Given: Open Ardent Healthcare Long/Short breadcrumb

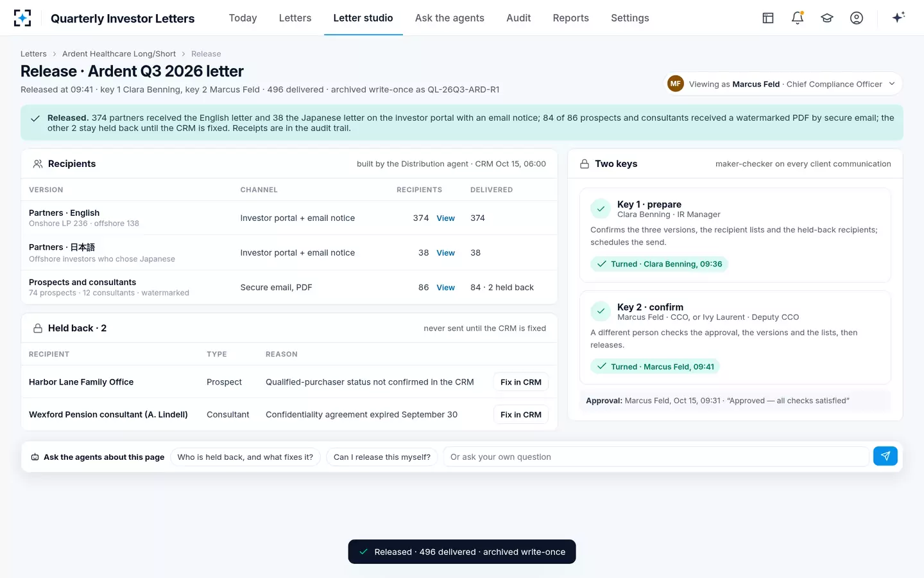Looking at the screenshot, I should (119, 54).
